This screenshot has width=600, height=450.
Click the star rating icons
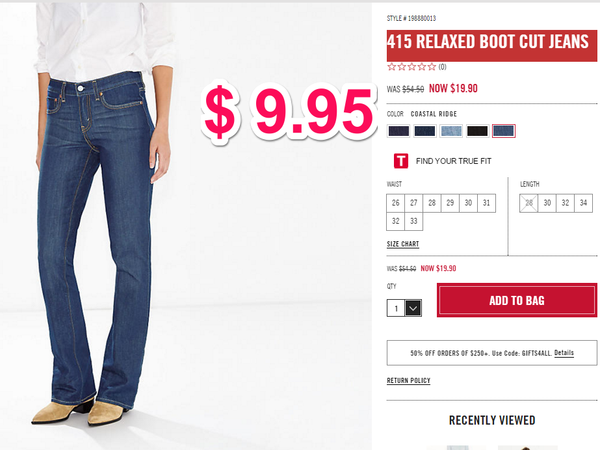[411, 67]
